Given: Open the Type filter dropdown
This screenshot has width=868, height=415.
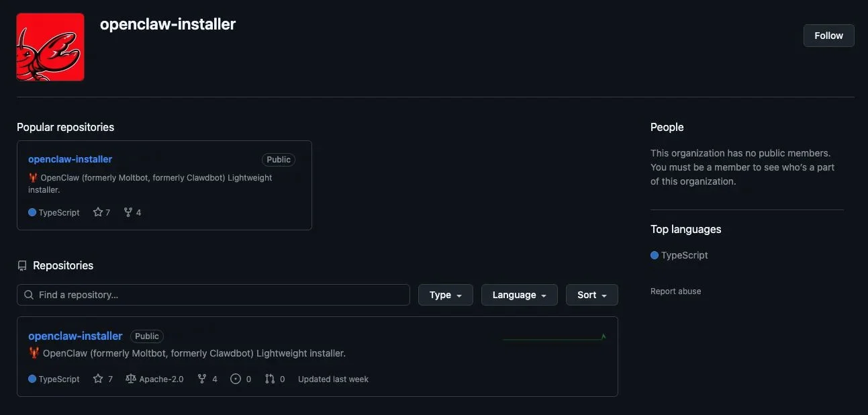Looking at the screenshot, I should pyautogui.click(x=445, y=294).
